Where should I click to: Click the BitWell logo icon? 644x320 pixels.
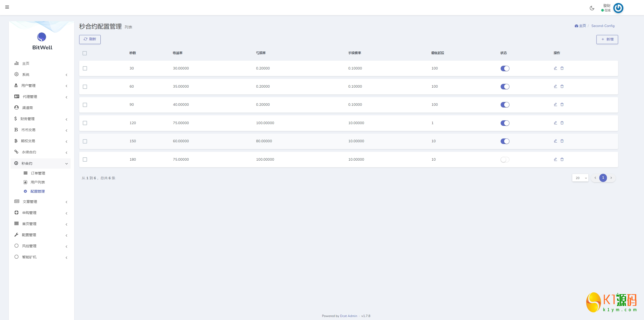(42, 37)
